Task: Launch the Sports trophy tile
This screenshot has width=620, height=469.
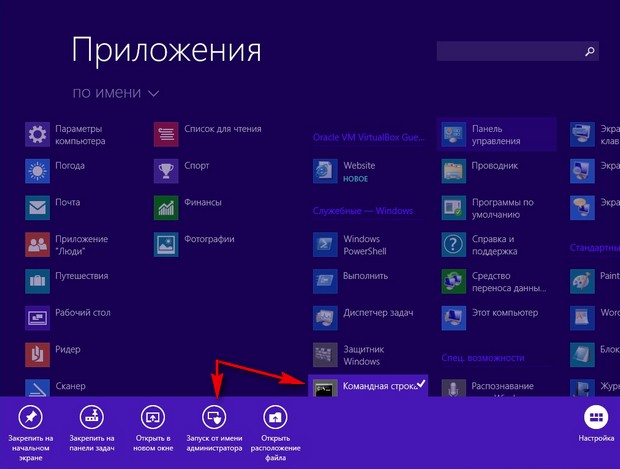Action: [x=166, y=171]
